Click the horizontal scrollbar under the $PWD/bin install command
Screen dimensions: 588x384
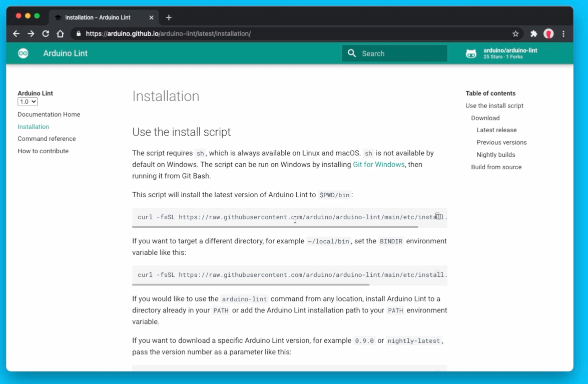coord(275,227)
